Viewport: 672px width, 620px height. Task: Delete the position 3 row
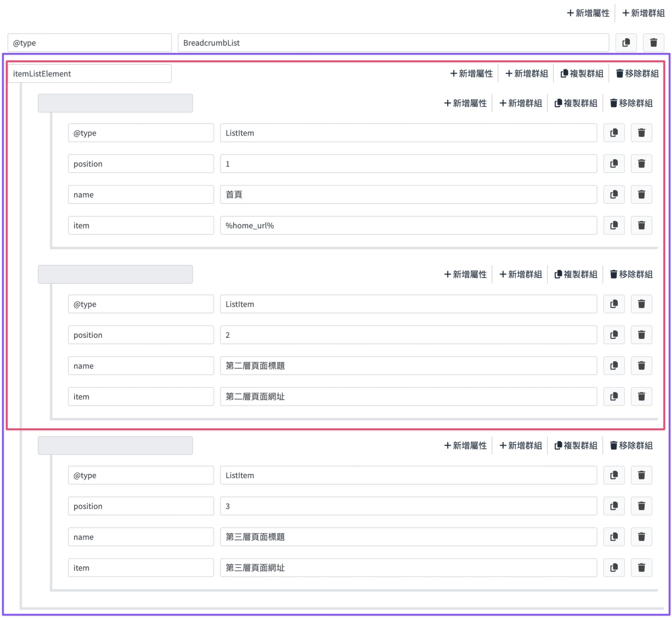point(642,506)
